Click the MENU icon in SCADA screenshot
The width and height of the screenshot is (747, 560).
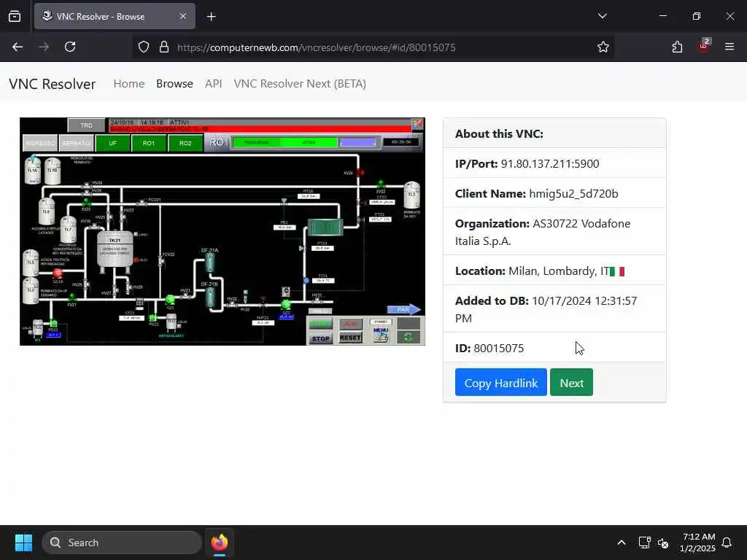[381, 334]
